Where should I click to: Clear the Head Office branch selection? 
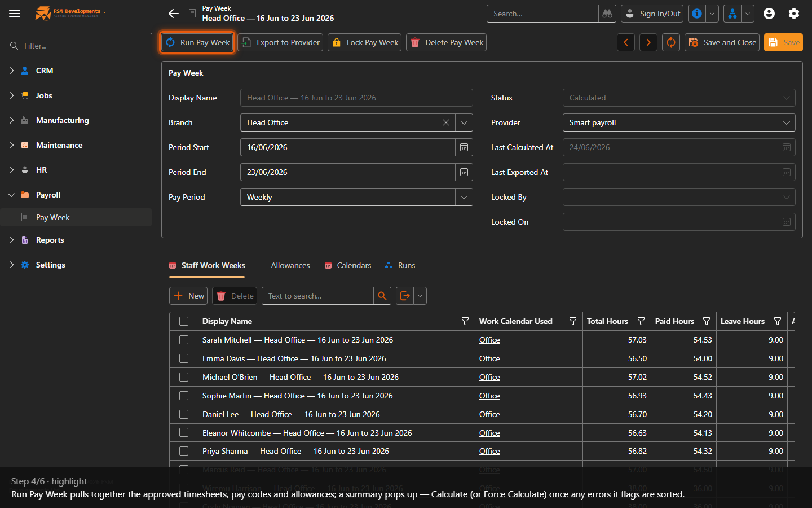coord(446,122)
